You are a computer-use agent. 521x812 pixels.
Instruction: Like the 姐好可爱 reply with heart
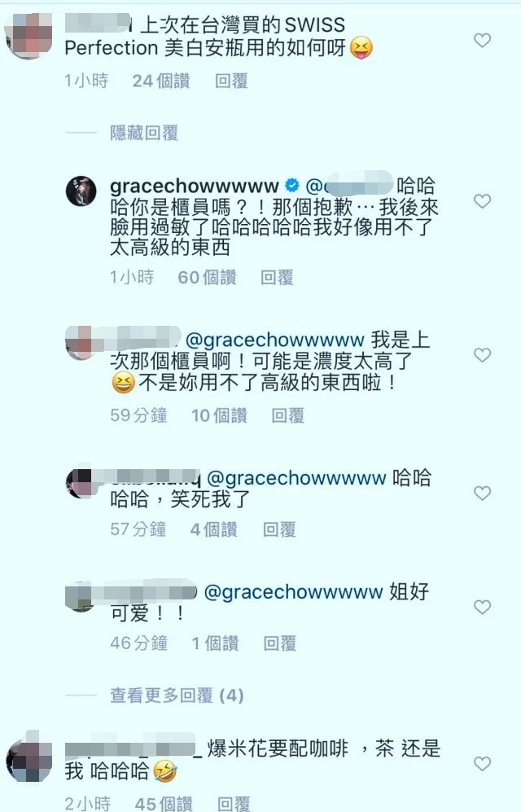point(482,607)
